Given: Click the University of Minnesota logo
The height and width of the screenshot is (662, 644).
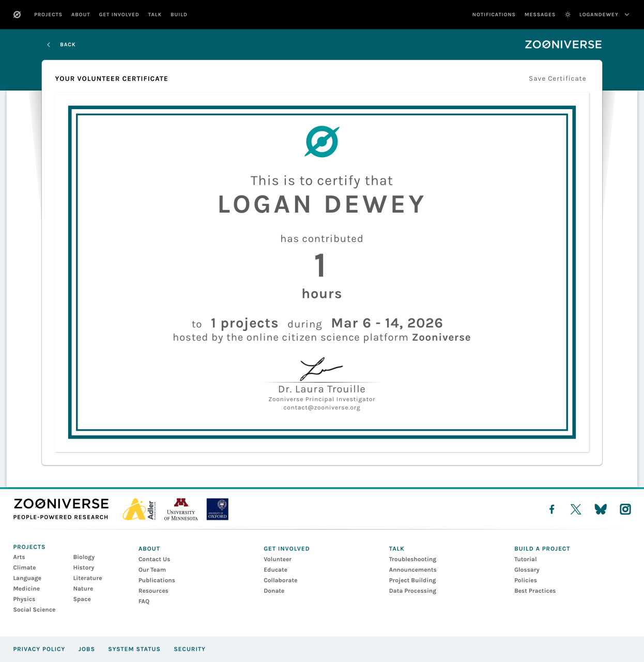Looking at the screenshot, I should (181, 509).
